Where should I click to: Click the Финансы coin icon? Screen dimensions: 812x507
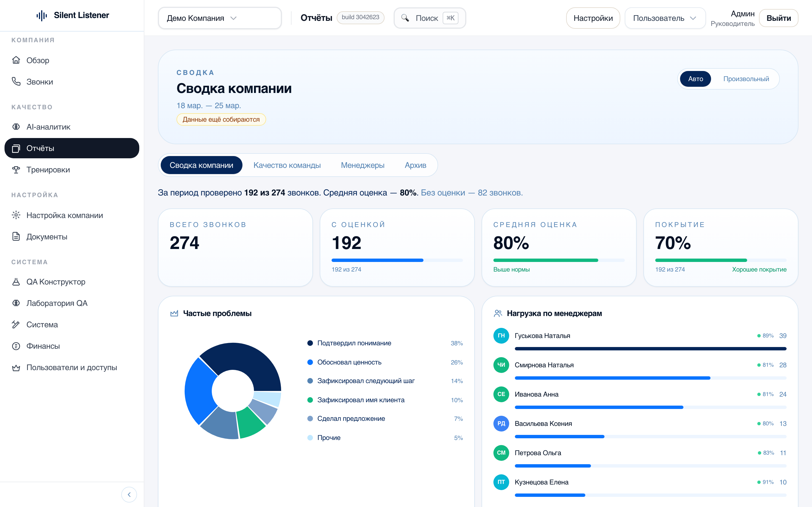pos(16,346)
